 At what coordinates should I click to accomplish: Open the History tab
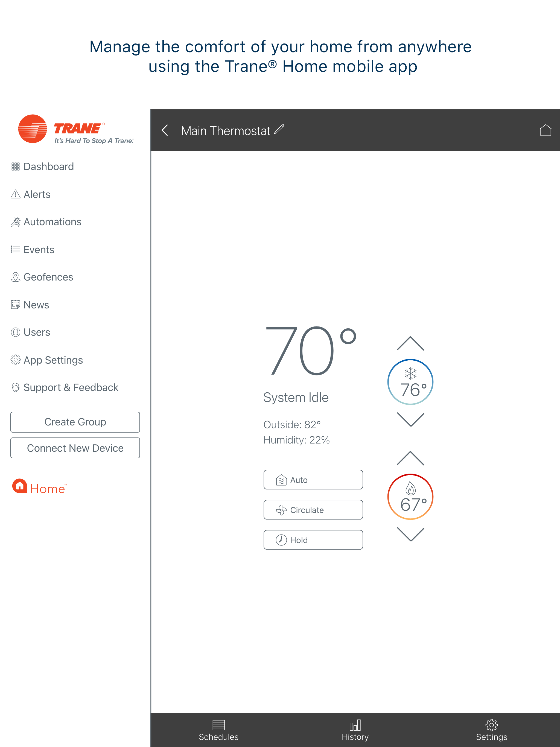click(355, 730)
